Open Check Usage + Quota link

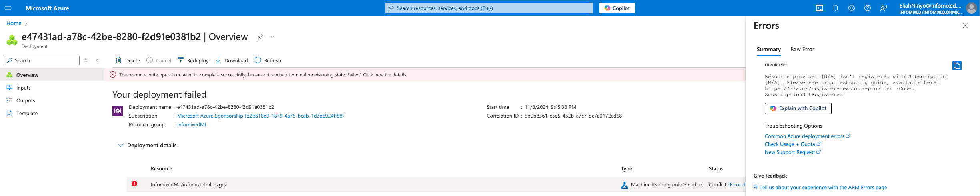pos(793,144)
